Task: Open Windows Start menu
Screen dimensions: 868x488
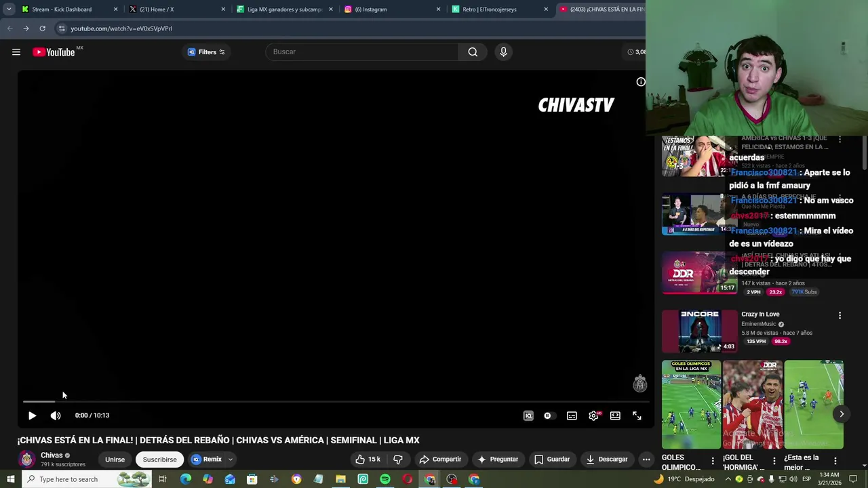Action: pos(10,479)
